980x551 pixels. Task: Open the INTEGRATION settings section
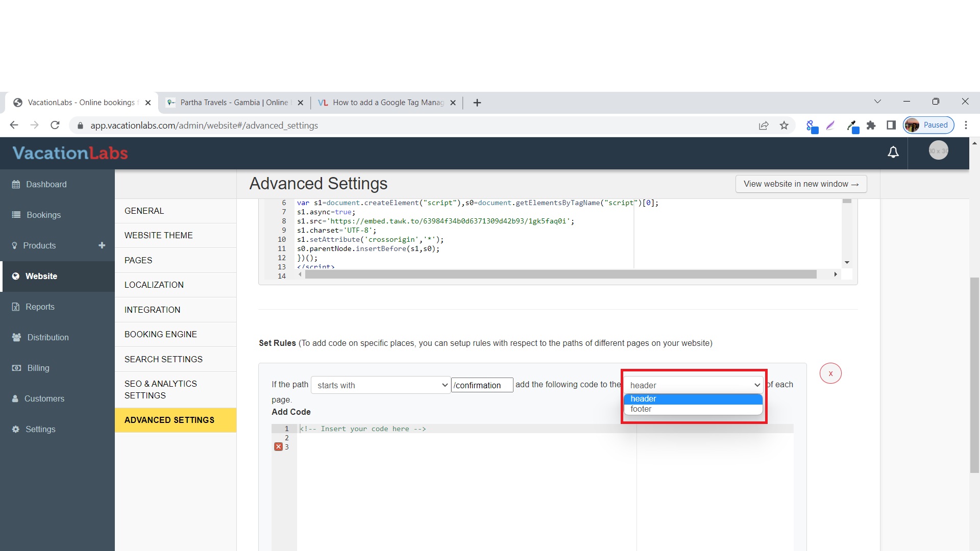click(x=152, y=310)
